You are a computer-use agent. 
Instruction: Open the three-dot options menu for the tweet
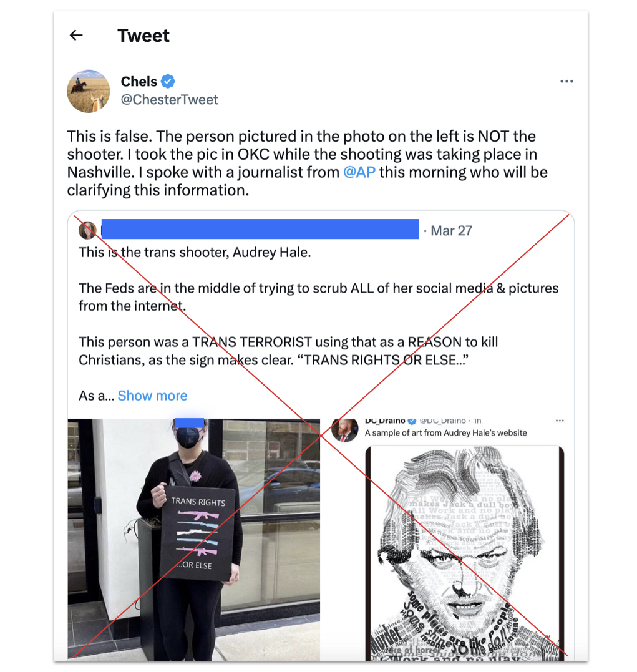566,81
